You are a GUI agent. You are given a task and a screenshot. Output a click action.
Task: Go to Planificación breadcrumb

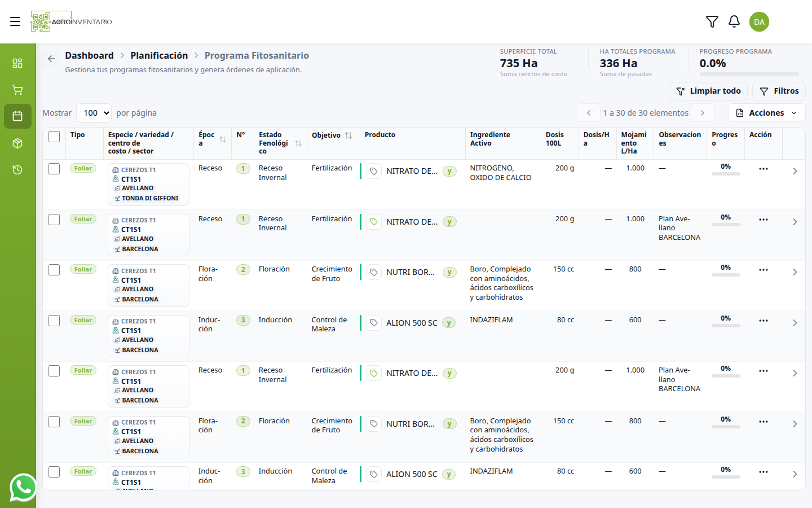pos(159,55)
